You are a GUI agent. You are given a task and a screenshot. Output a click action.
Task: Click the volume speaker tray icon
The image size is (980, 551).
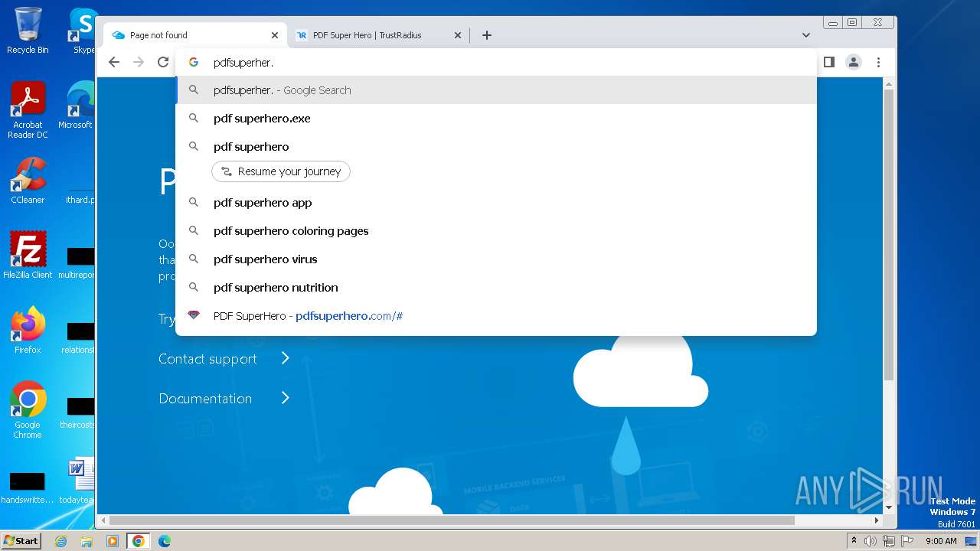871,541
